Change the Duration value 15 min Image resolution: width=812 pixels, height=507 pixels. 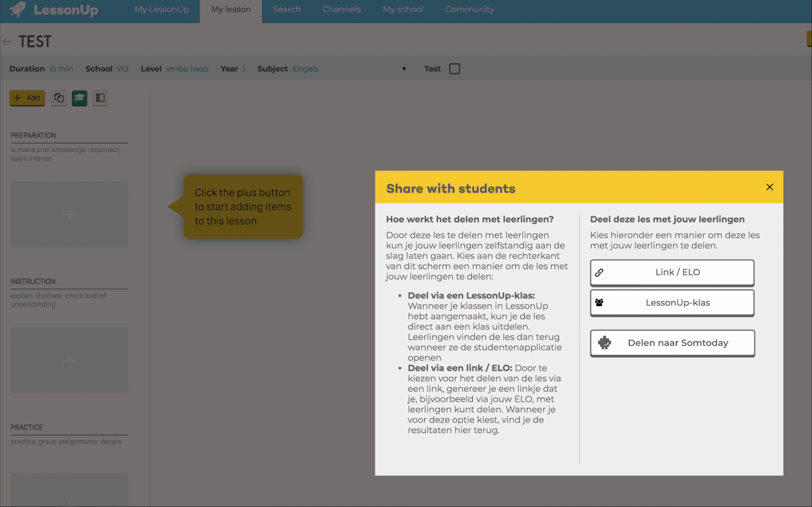tap(61, 69)
